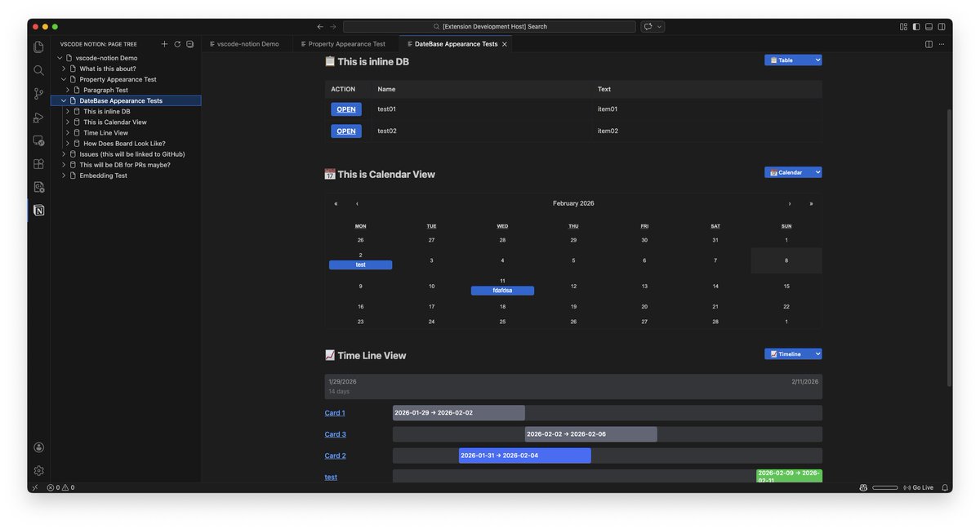Select 'Issues (this will be linked to GitHub)'
The height and width of the screenshot is (529, 980).
click(x=132, y=153)
